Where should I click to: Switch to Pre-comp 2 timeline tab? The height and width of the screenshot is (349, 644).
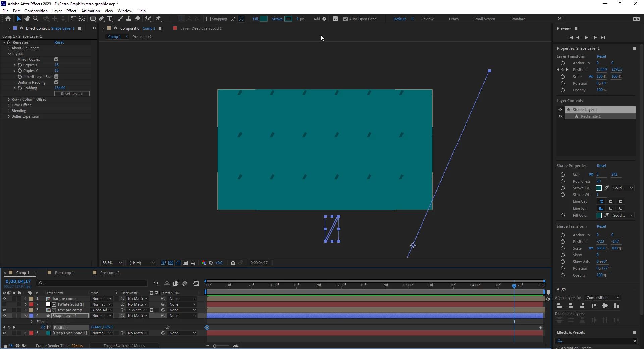point(110,273)
